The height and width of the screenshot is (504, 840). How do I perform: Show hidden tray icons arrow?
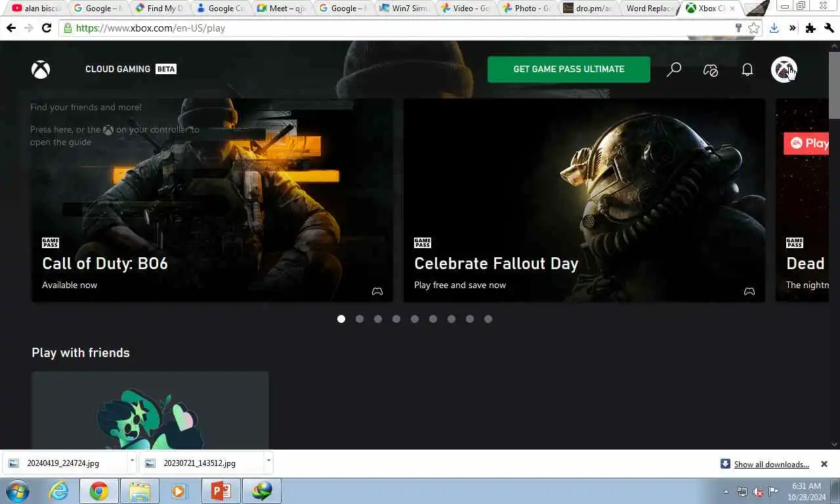726,492
